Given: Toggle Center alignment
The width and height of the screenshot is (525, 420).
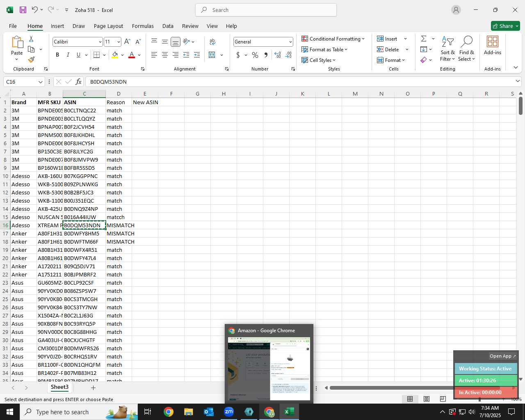Looking at the screenshot, I should click(165, 55).
